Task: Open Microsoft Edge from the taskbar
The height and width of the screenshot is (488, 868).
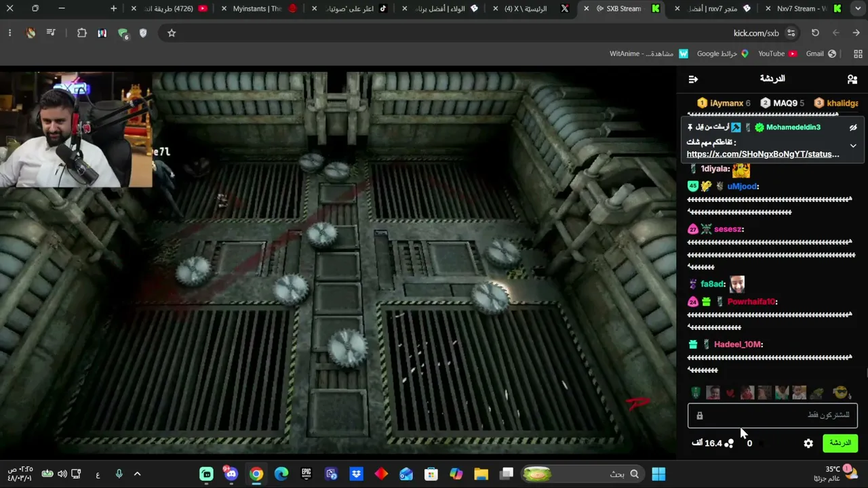Action: pos(281,474)
